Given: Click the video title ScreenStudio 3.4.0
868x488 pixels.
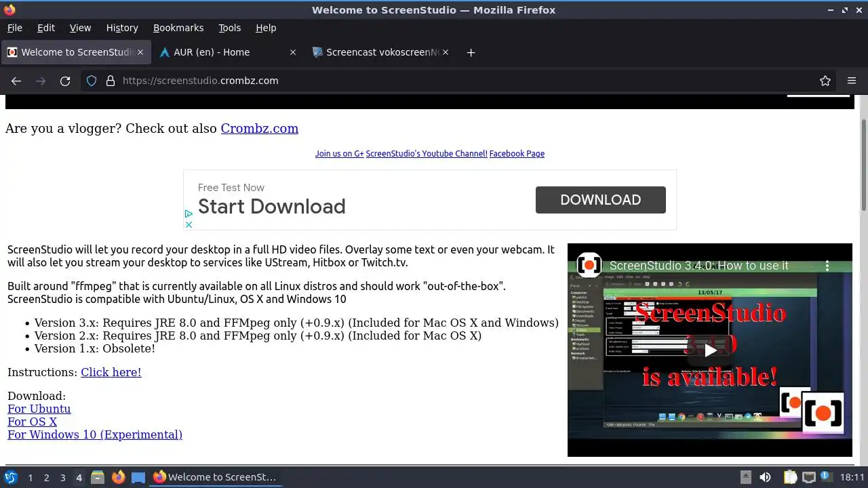Looking at the screenshot, I should 698,266.
